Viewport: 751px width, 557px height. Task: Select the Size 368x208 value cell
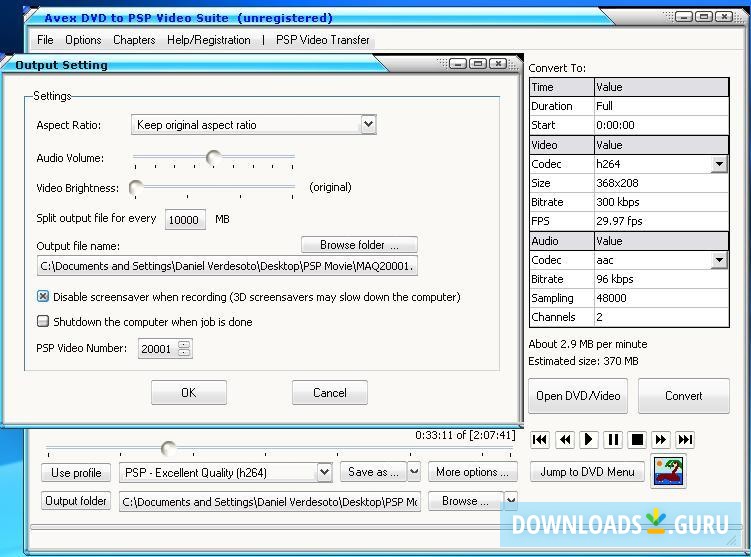coord(661,183)
